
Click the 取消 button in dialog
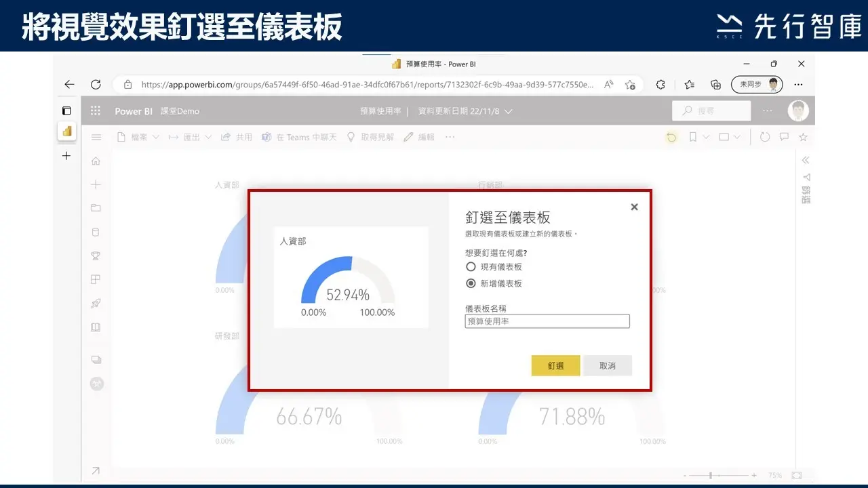pos(608,365)
